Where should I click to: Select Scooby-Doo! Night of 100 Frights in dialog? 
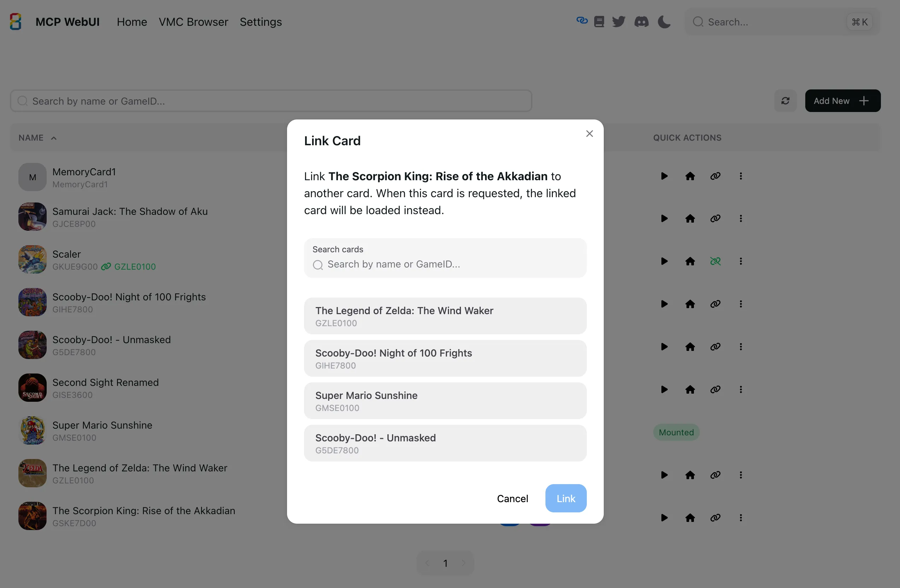click(x=445, y=358)
